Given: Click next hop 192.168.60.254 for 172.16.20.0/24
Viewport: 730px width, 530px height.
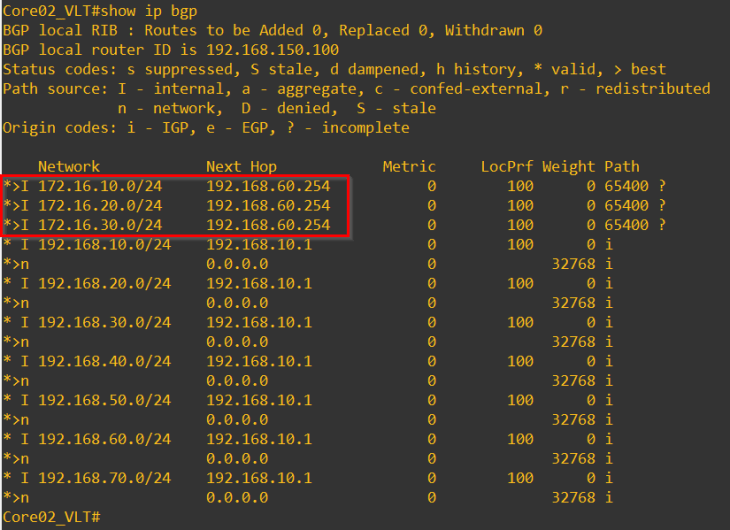Looking at the screenshot, I should coord(268,206).
